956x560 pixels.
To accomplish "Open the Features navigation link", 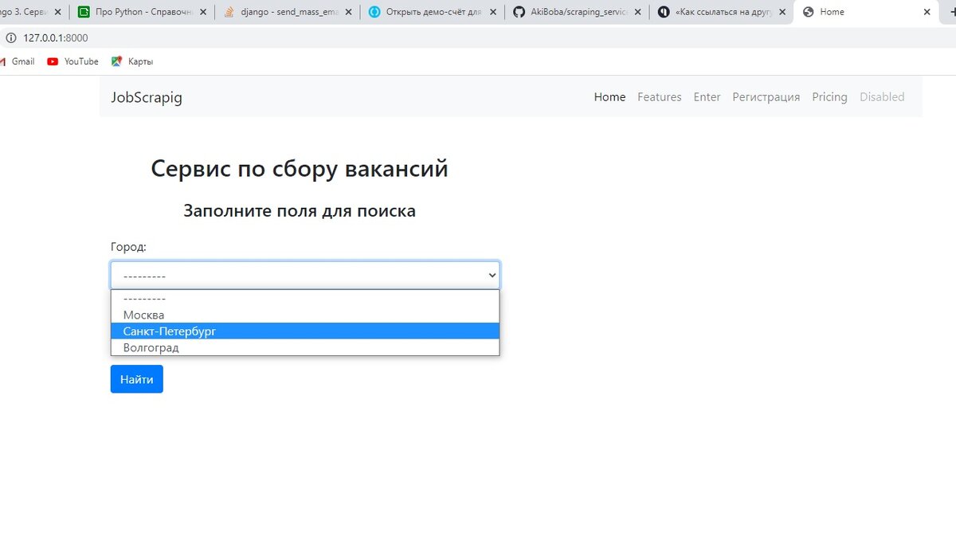I will click(659, 96).
